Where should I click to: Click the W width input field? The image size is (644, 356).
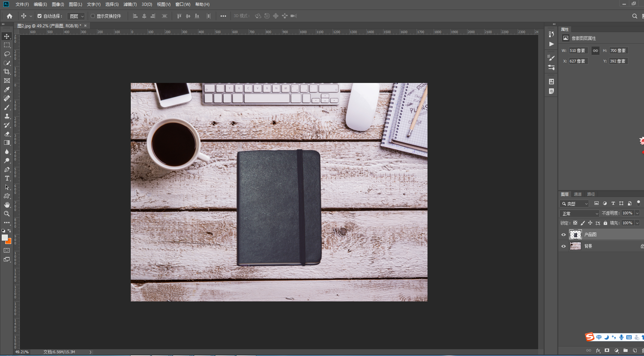point(578,51)
